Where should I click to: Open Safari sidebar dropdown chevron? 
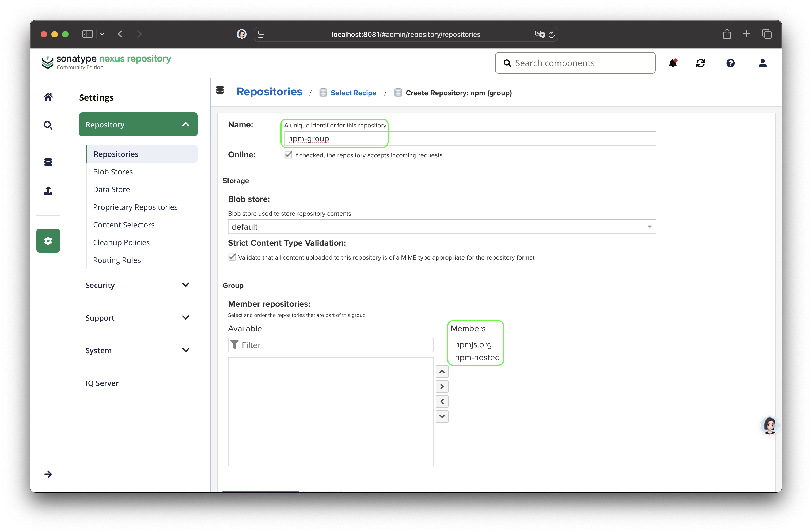pos(102,34)
